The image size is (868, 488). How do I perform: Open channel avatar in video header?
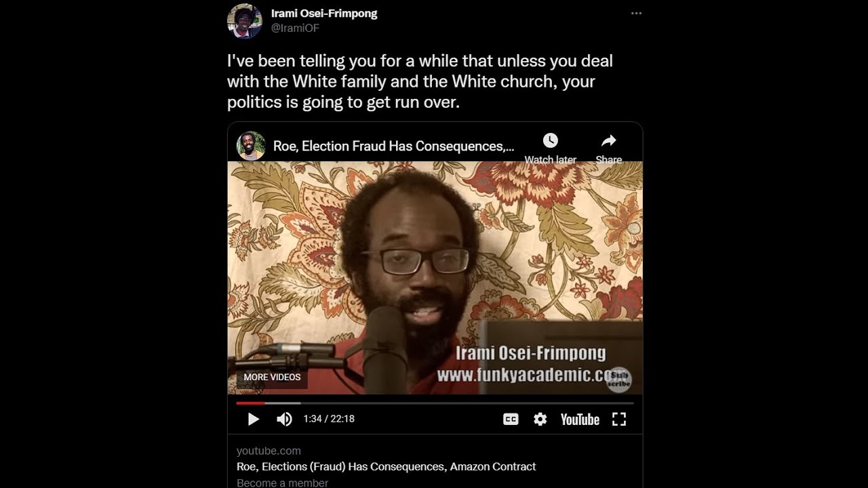coord(251,146)
